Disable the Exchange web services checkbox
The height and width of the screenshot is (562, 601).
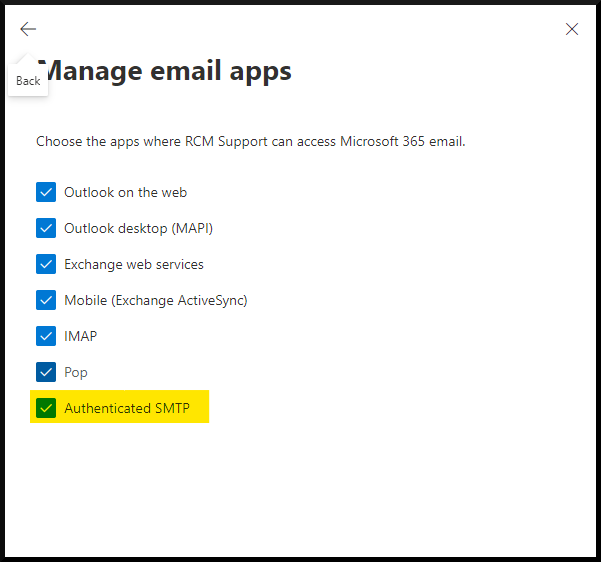(46, 264)
